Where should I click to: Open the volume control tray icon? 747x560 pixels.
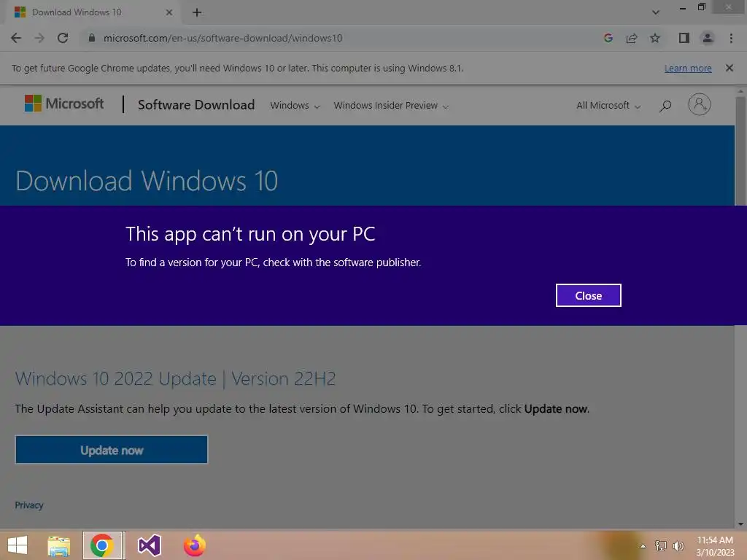(678, 545)
